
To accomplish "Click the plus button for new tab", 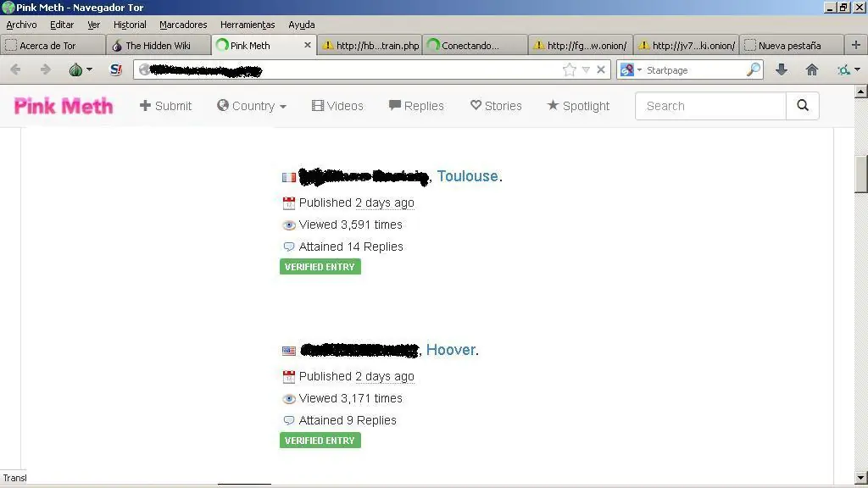I will pyautogui.click(x=856, y=46).
